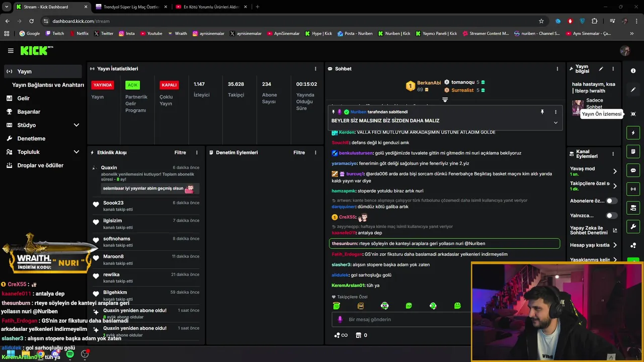Open Yavaş mod settings arrow
The height and width of the screenshot is (362, 644).
[615, 171]
